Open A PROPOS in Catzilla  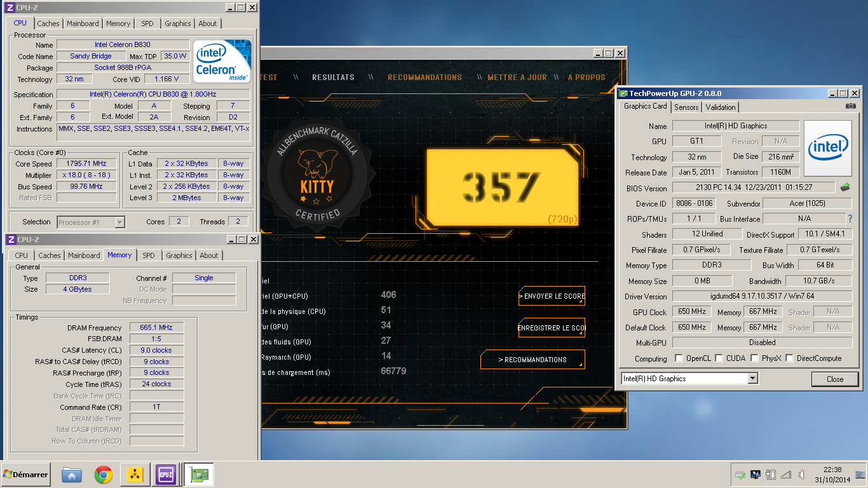pyautogui.click(x=587, y=78)
